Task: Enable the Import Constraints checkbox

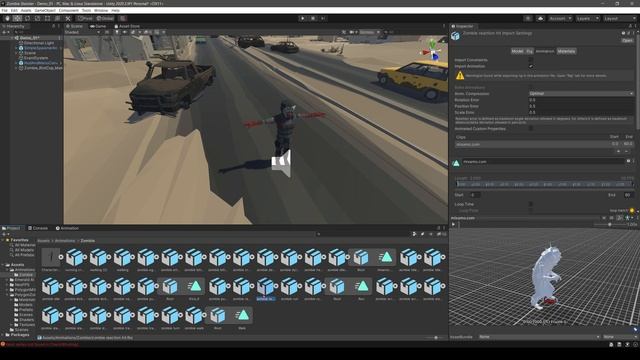Action: (531, 60)
